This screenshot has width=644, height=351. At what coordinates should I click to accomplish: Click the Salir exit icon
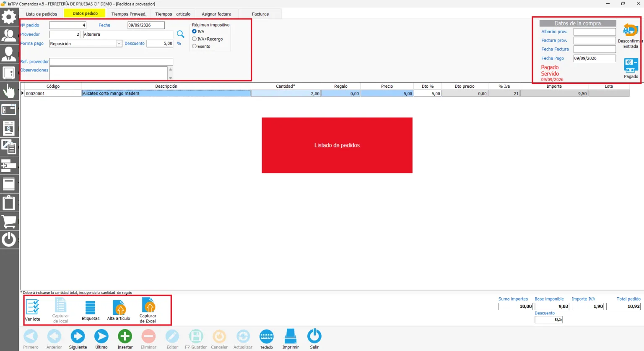click(x=314, y=339)
